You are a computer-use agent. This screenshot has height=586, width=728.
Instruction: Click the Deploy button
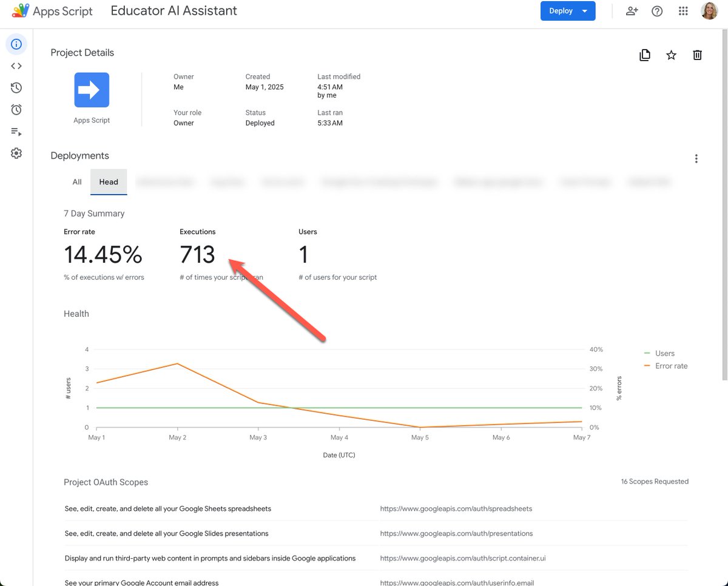coord(560,10)
